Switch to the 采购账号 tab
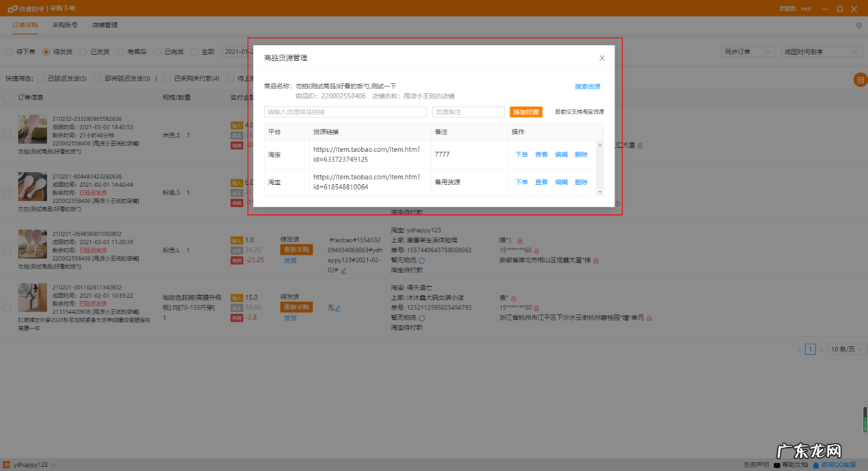Viewport: 868px width, 471px height. point(67,25)
